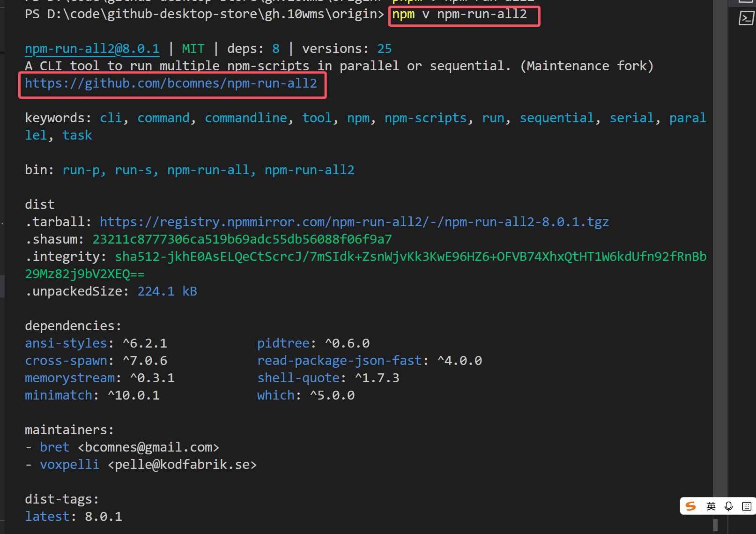Click the shell-quote dependency
Viewport: 756px width, 534px height.
(x=298, y=378)
